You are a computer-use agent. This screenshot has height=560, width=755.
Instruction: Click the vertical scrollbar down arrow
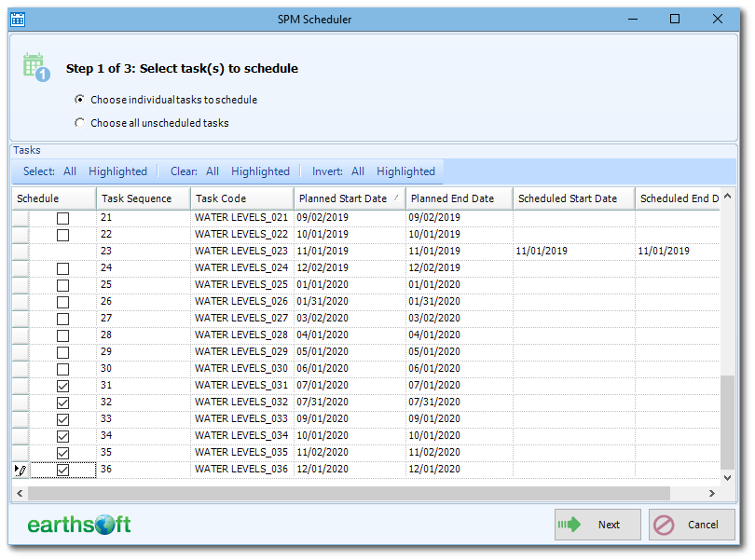pyautogui.click(x=727, y=477)
